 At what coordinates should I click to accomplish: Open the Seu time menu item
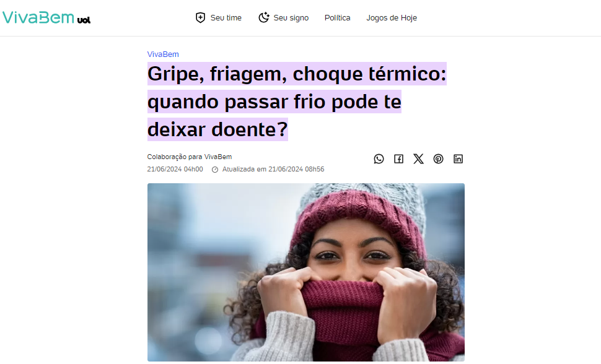coord(226,17)
